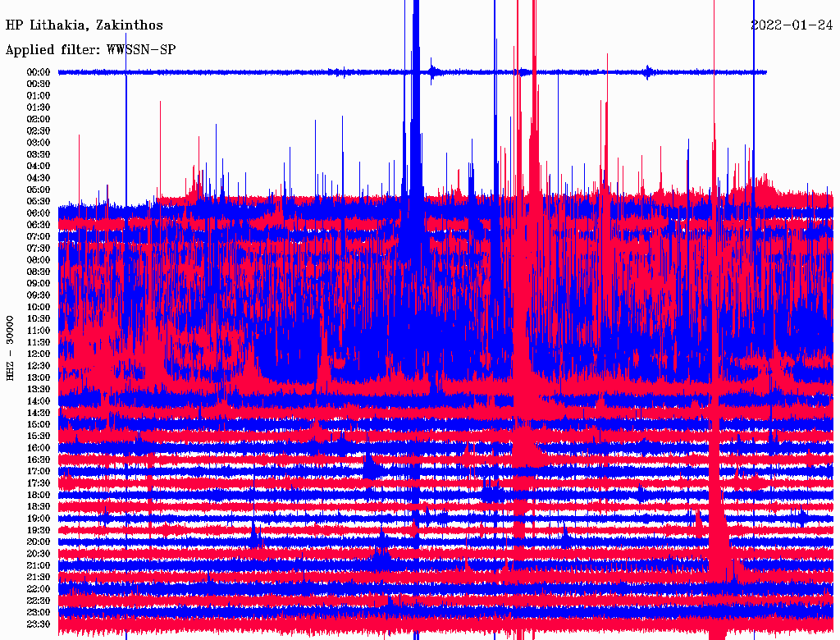The image size is (840, 640).
Task: Click the 02:30 time row label
Action: tap(39, 130)
